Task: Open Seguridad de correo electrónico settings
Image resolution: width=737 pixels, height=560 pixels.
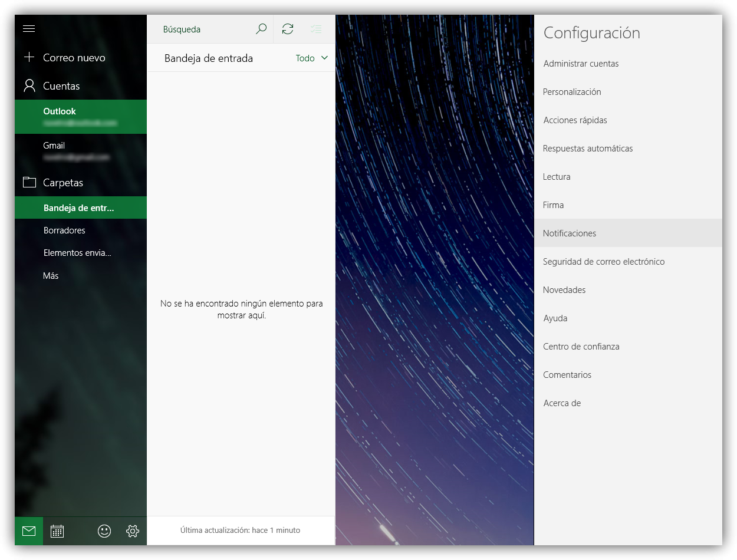Action: click(x=628, y=262)
